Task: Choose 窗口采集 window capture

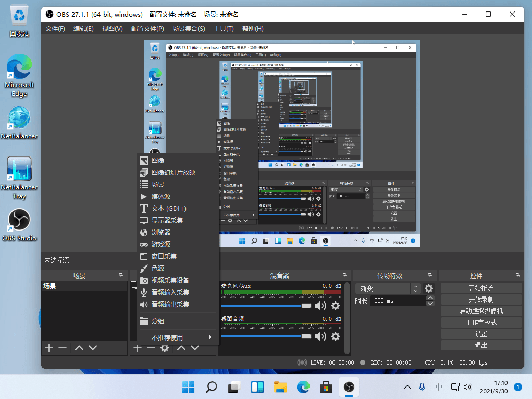Action: point(177,257)
